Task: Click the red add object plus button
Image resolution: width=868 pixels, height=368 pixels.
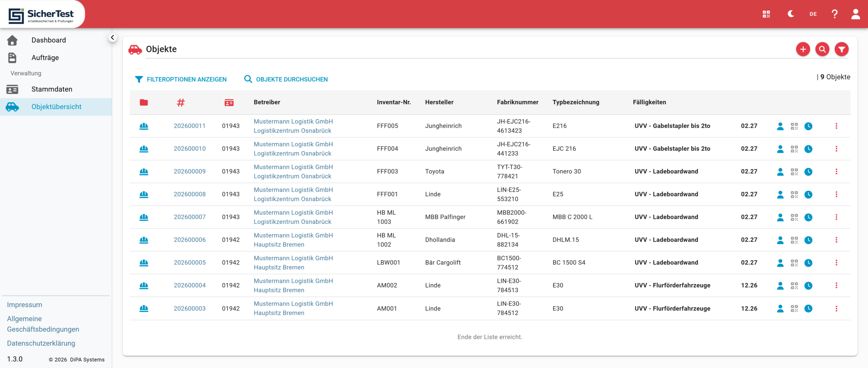Action: tap(803, 49)
